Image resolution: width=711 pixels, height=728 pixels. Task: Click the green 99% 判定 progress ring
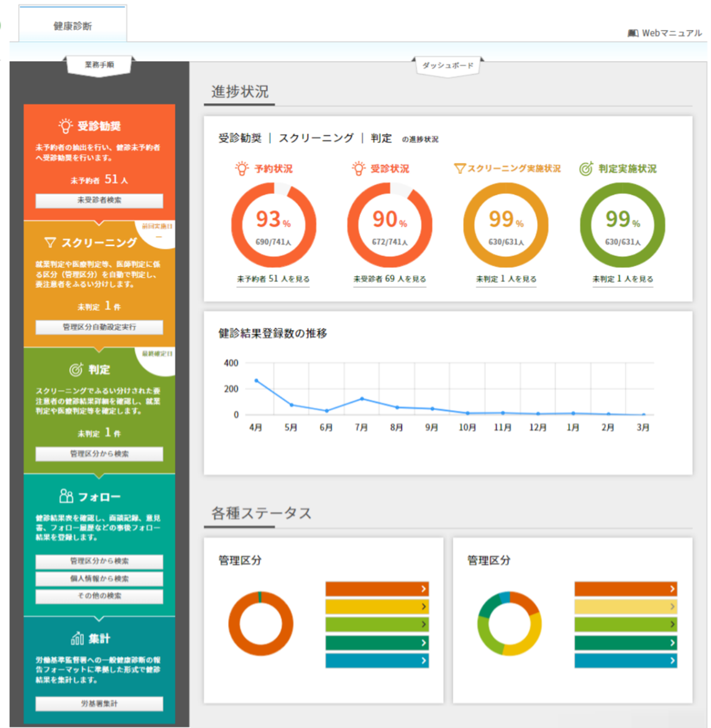[623, 225]
